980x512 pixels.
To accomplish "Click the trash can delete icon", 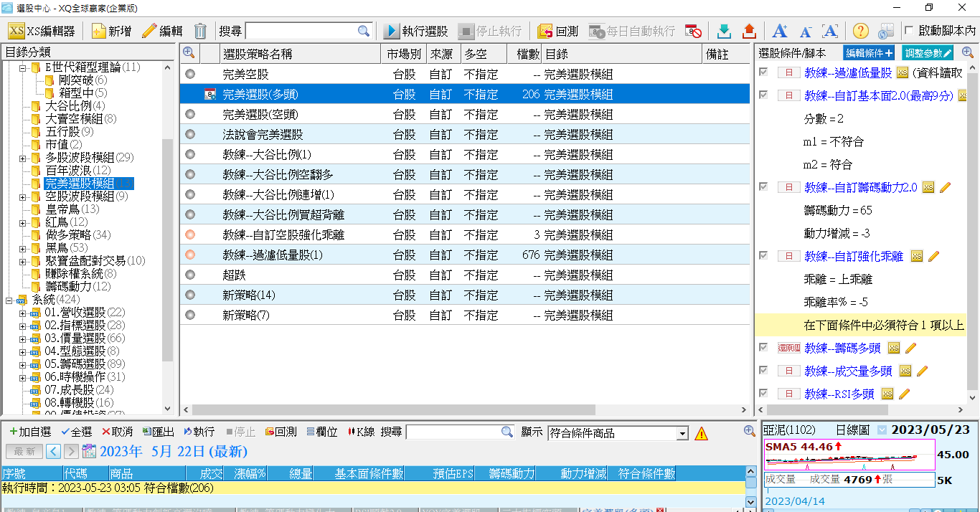I will click(200, 31).
